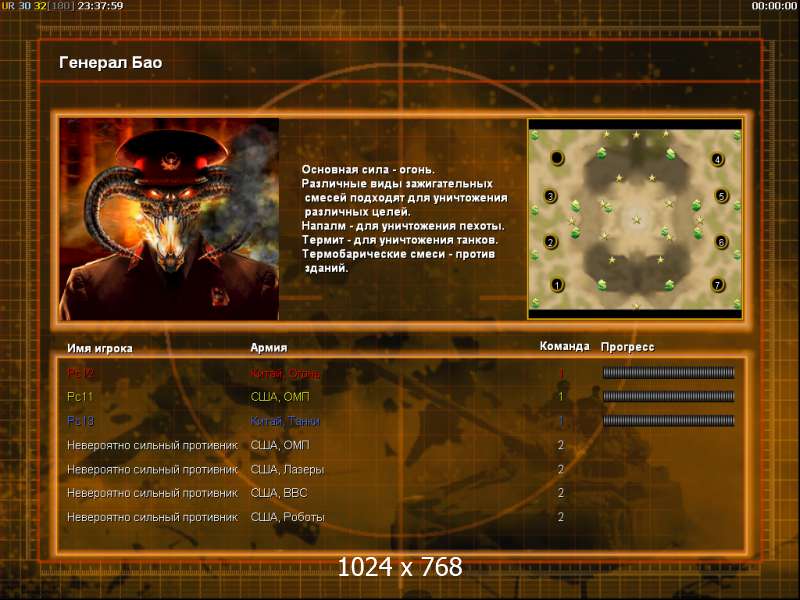
Task: Choose start position 4 marker on minimap
Action: coord(717,159)
